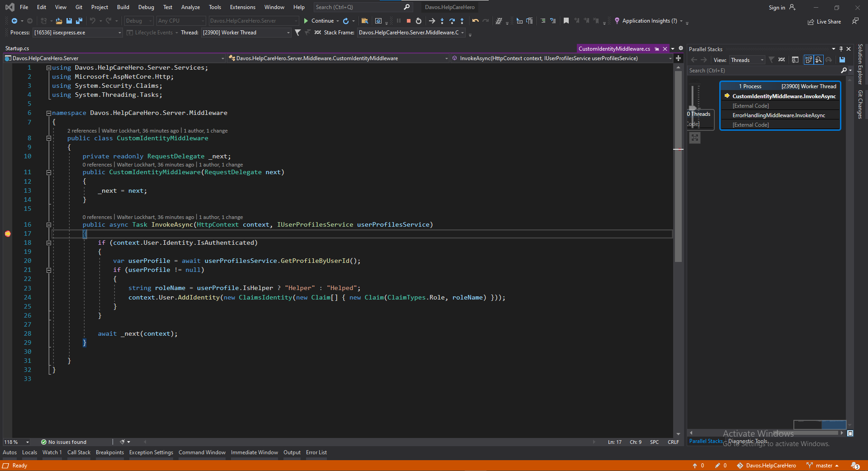
Task: Click the Parallel Stacks minimap thumbnail
Action: coord(820,424)
